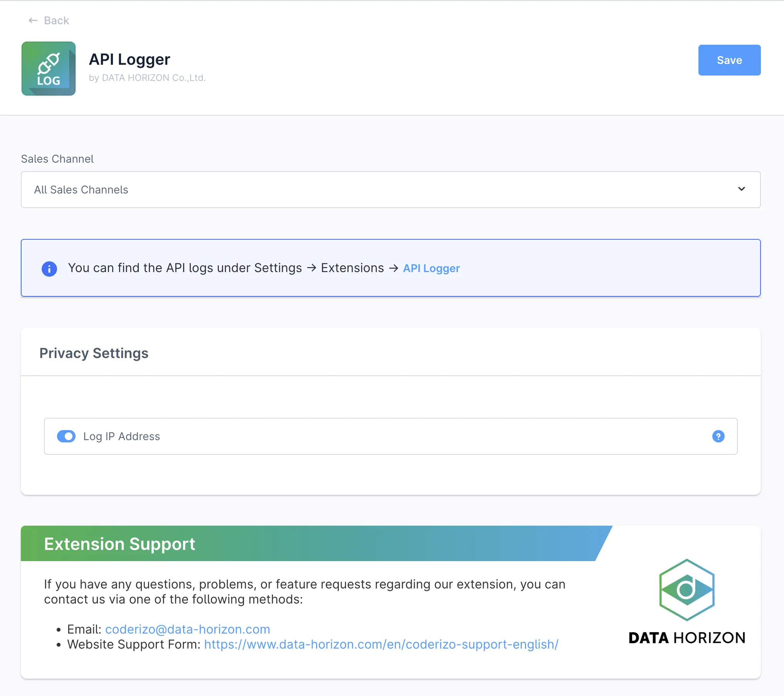The width and height of the screenshot is (784, 696).
Task: Save the API Logger configuration
Action: tap(729, 60)
